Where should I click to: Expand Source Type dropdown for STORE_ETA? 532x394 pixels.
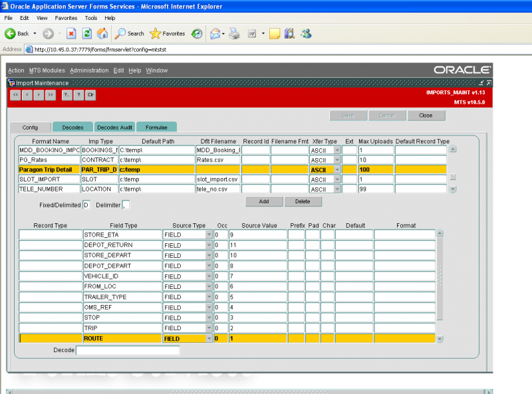point(209,235)
